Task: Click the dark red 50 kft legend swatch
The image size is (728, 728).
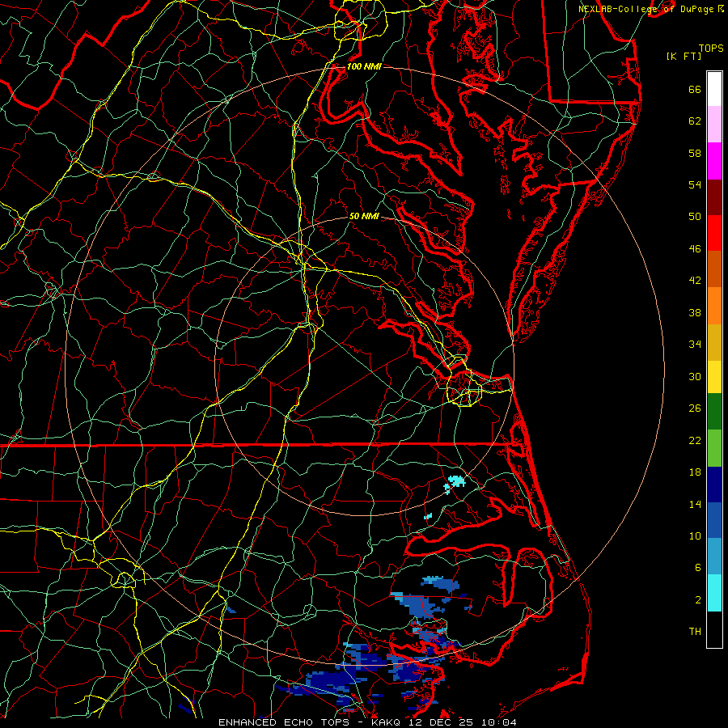Action: (714, 197)
